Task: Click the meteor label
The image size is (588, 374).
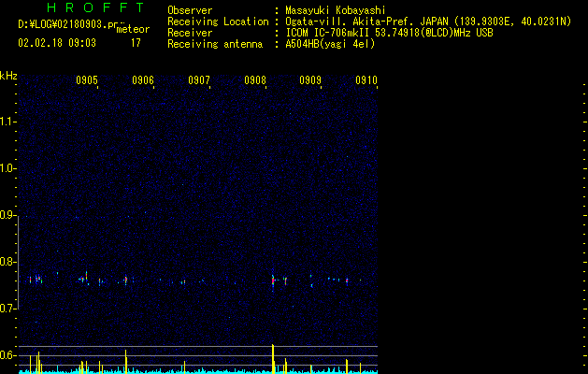Action: coord(133,29)
